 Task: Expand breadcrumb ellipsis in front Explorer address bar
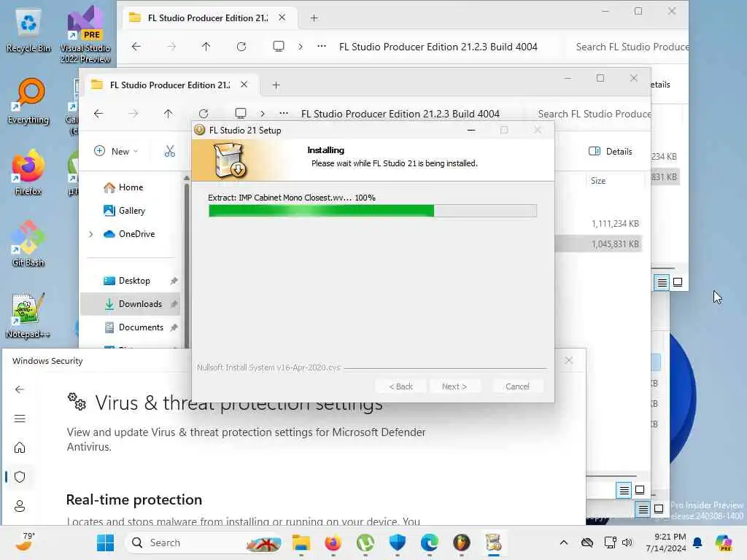[x=284, y=114]
